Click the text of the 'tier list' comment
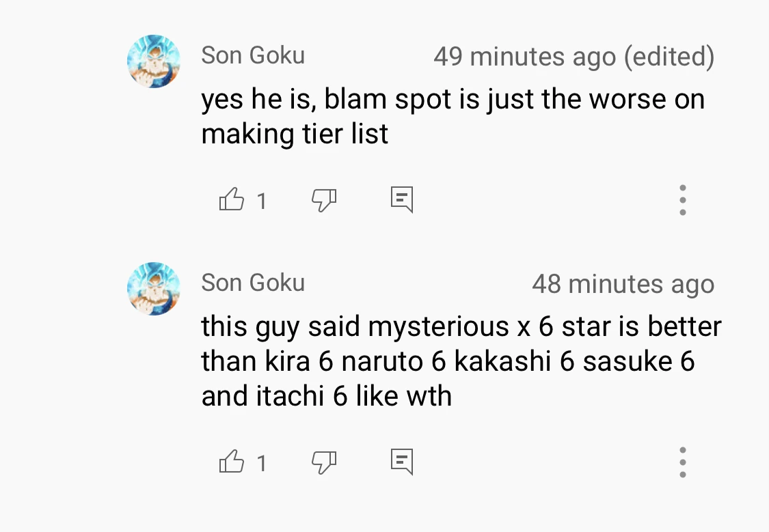Image resolution: width=769 pixels, height=532 pixels. click(451, 115)
